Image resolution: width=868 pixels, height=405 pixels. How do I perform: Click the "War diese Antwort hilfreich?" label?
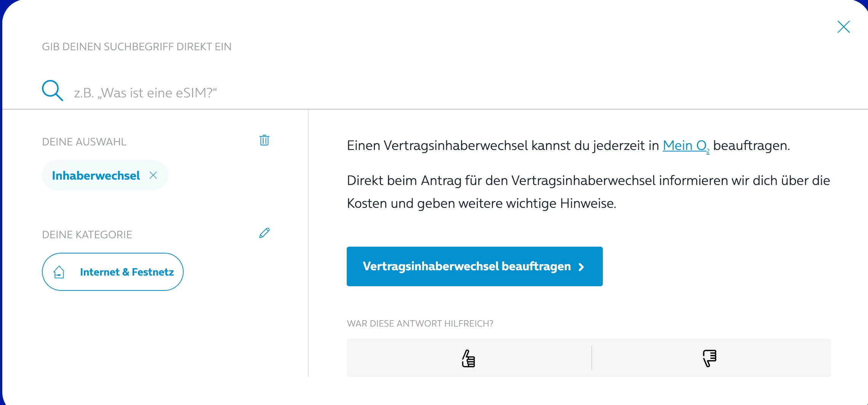420,324
